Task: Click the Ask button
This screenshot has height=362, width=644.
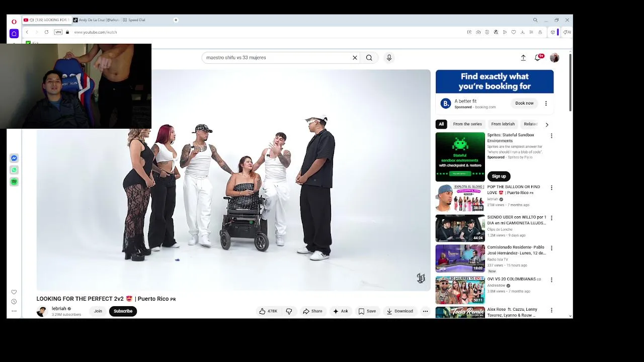Action: click(x=341, y=311)
